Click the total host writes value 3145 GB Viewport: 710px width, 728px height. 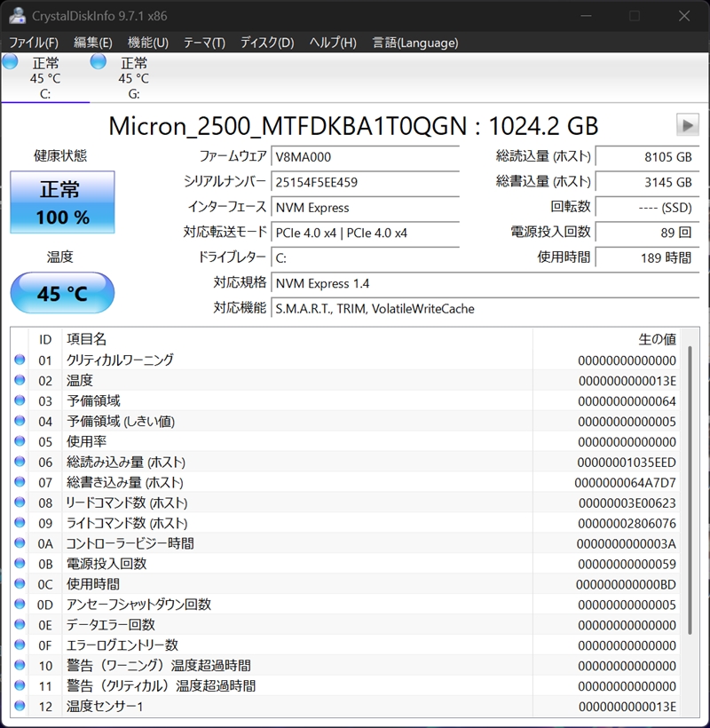click(647, 182)
